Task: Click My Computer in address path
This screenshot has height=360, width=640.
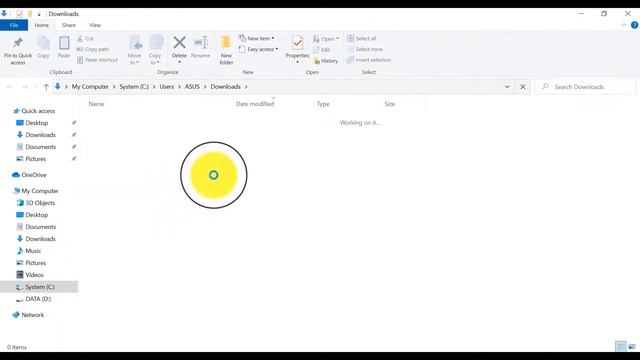Action: pyautogui.click(x=90, y=87)
